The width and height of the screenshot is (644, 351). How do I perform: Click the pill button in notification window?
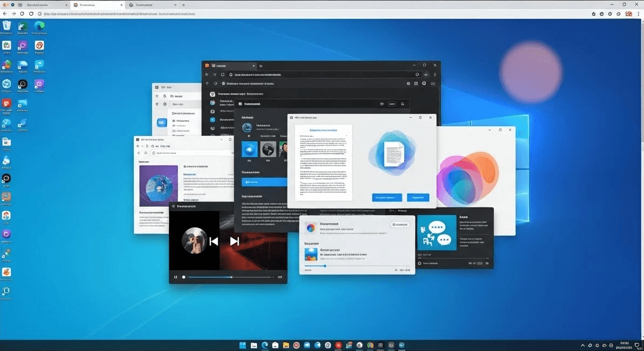400,225
